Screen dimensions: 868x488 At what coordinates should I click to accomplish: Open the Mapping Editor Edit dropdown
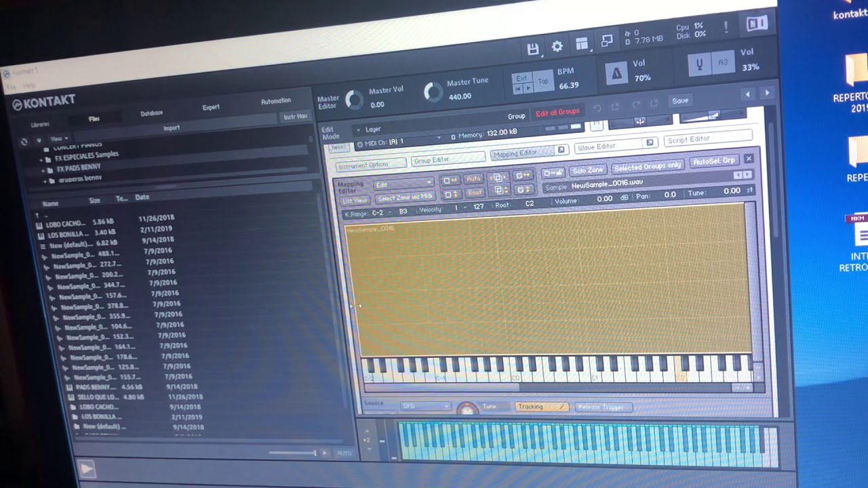pyautogui.click(x=403, y=184)
